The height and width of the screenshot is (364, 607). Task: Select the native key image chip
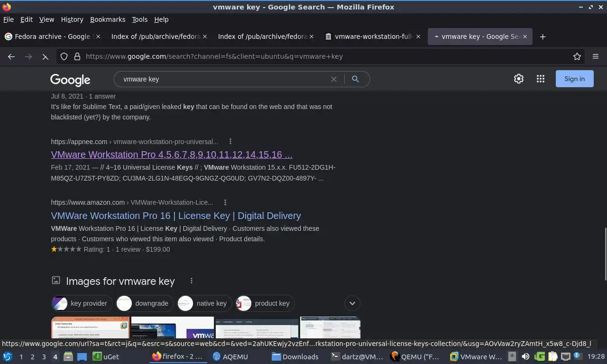click(204, 303)
